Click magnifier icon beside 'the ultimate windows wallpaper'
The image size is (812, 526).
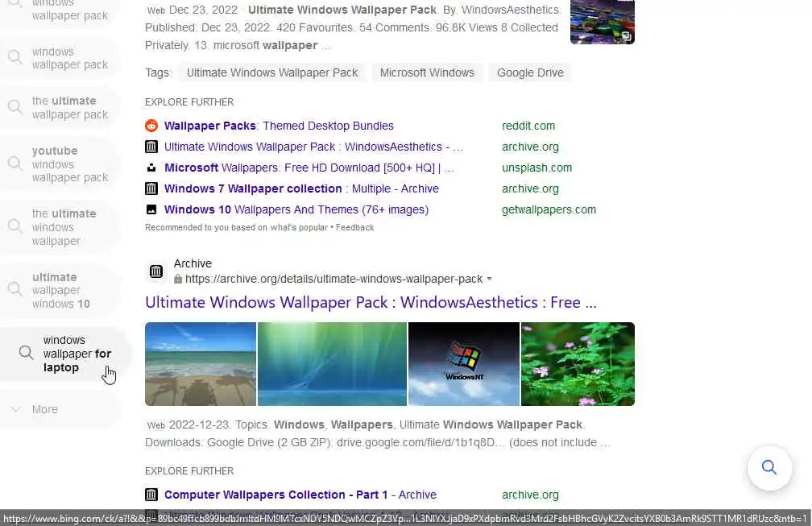tap(15, 226)
